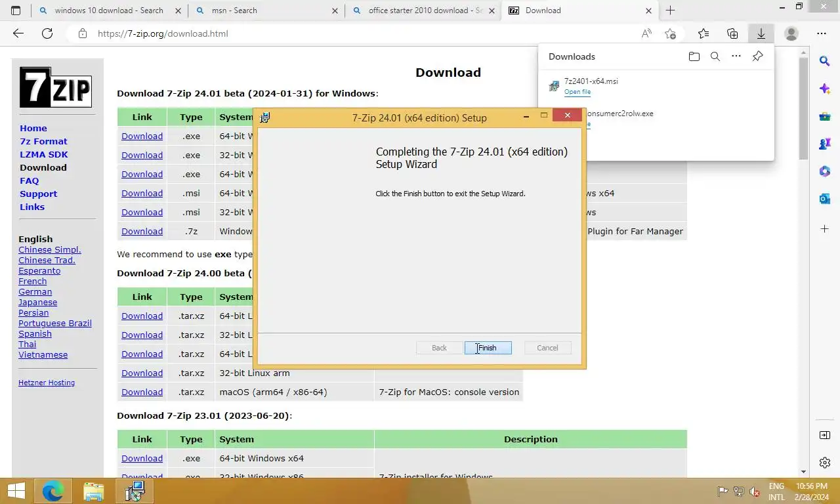
Task: Switch language to Chinese Simpl.
Action: [x=50, y=249]
